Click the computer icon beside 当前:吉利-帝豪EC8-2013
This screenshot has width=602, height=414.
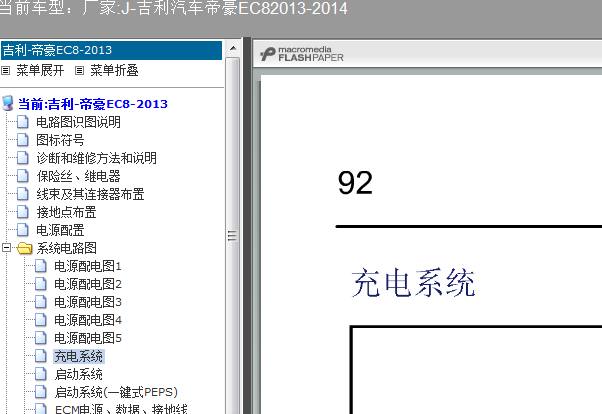coord(8,103)
